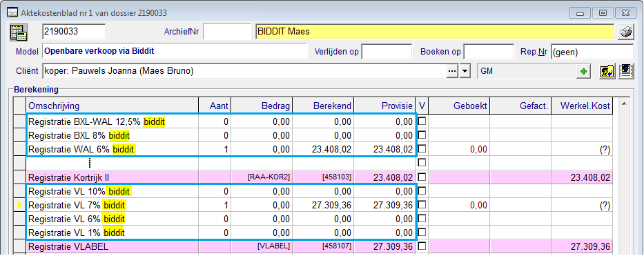Screen dimensions: 644x256
Task: Click the calculator icon beside the dossier number
Action: click(18, 32)
